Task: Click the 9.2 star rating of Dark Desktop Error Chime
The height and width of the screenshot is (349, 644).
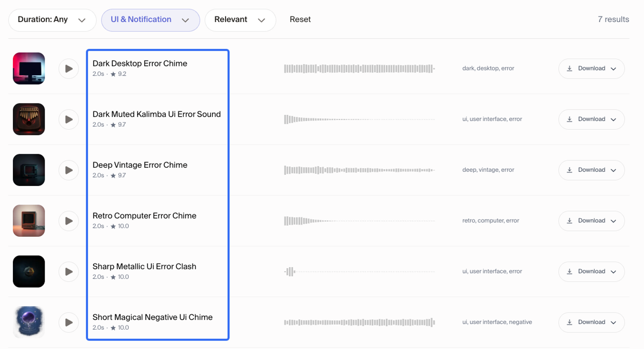Action: click(x=118, y=74)
